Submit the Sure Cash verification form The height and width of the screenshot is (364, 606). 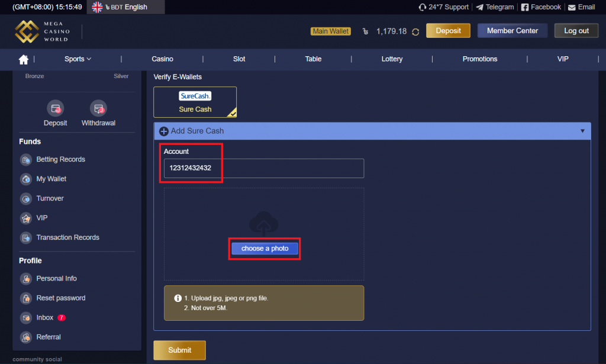[180, 350]
